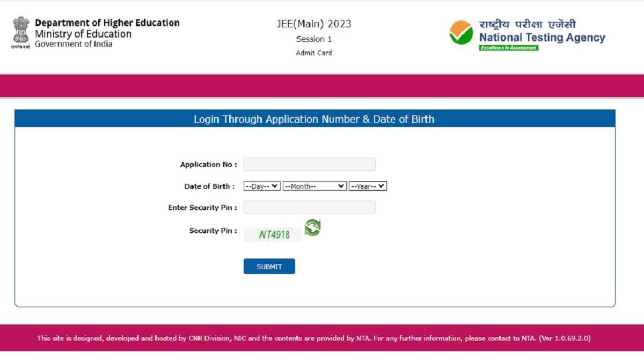
Task: Click the Application No input field
Action: pos(310,165)
